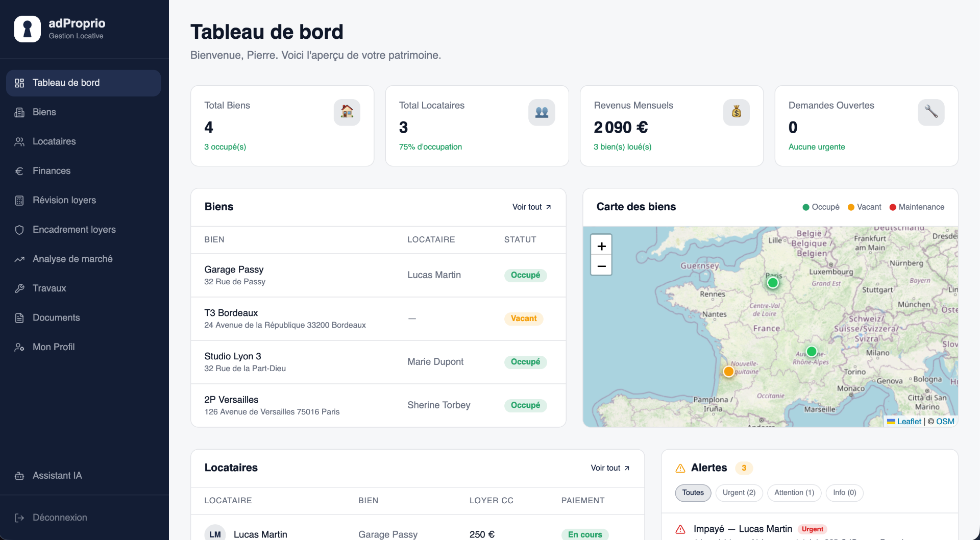The image size is (980, 540).
Task: Click the wrench icon on Demandes Ouvertes card
Action: [931, 112]
